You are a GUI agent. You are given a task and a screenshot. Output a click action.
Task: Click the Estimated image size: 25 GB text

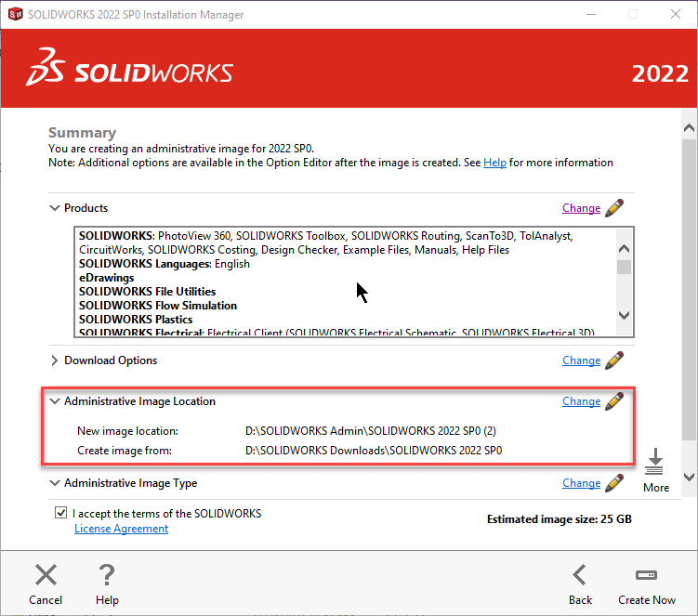pos(560,519)
